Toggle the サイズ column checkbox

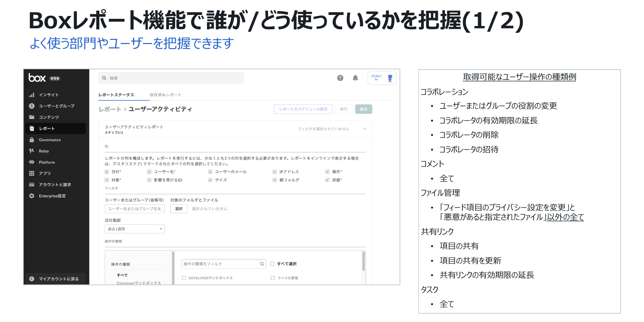[x=210, y=180]
